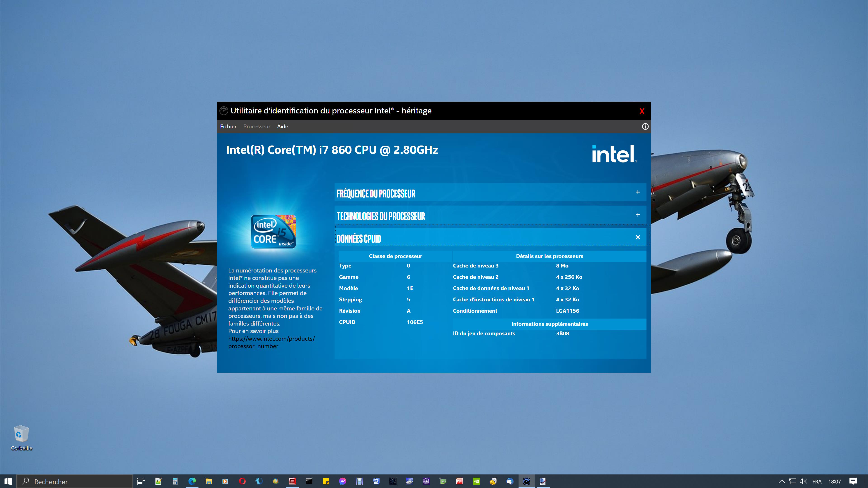Click the processor name Core i7 860 heading
868x488 pixels.
332,150
